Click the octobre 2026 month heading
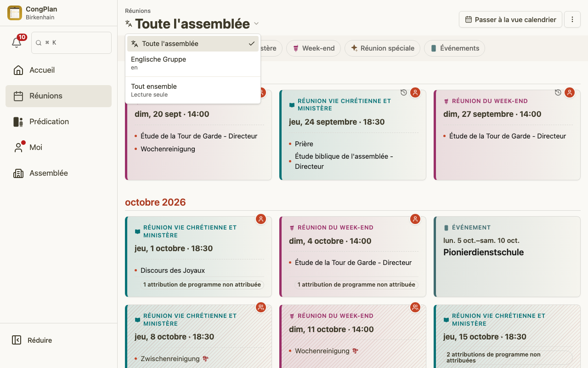The width and height of the screenshot is (588, 368). tap(155, 202)
